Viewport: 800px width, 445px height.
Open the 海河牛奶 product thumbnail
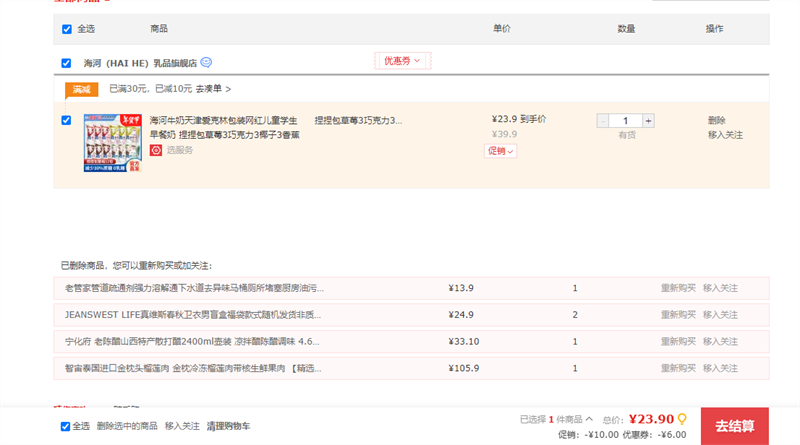112,142
